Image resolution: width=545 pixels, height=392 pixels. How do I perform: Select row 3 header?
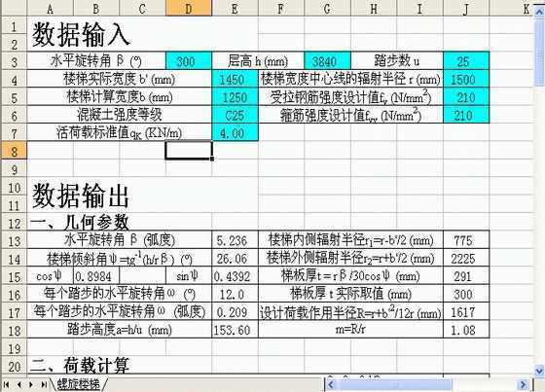[x=14, y=61]
